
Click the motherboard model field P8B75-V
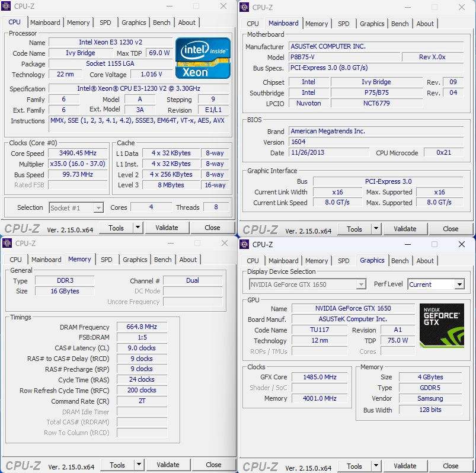point(344,57)
